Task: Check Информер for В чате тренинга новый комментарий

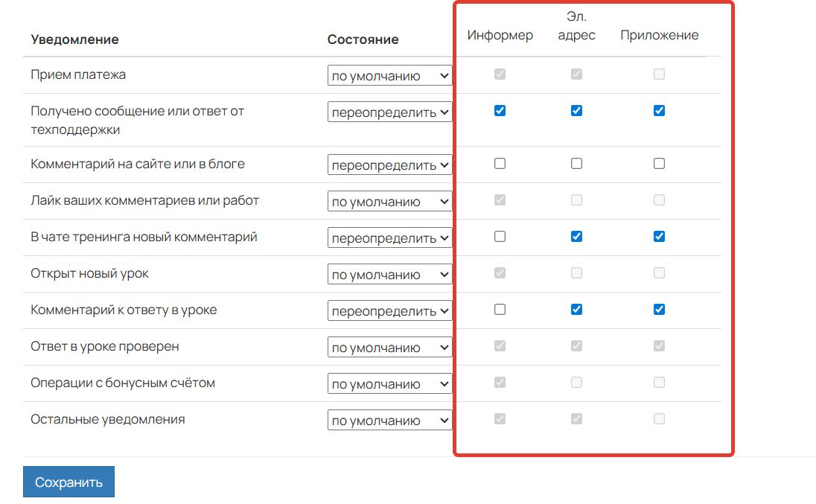Action: 500,237
